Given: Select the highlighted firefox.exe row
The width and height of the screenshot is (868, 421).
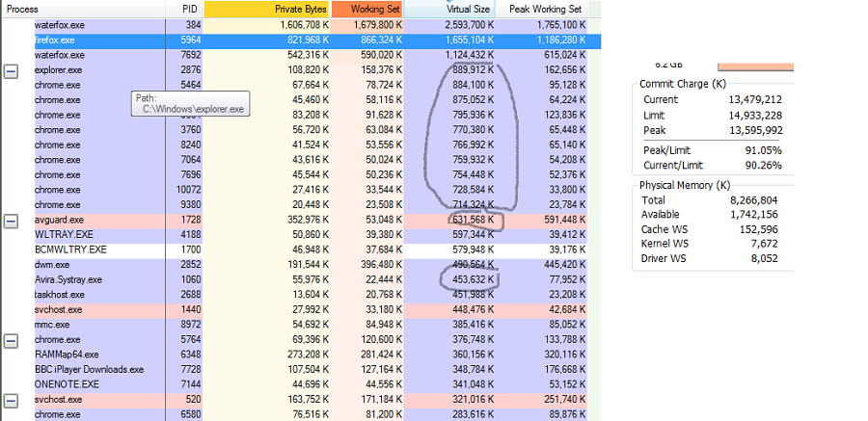Looking at the screenshot, I should (x=317, y=40).
